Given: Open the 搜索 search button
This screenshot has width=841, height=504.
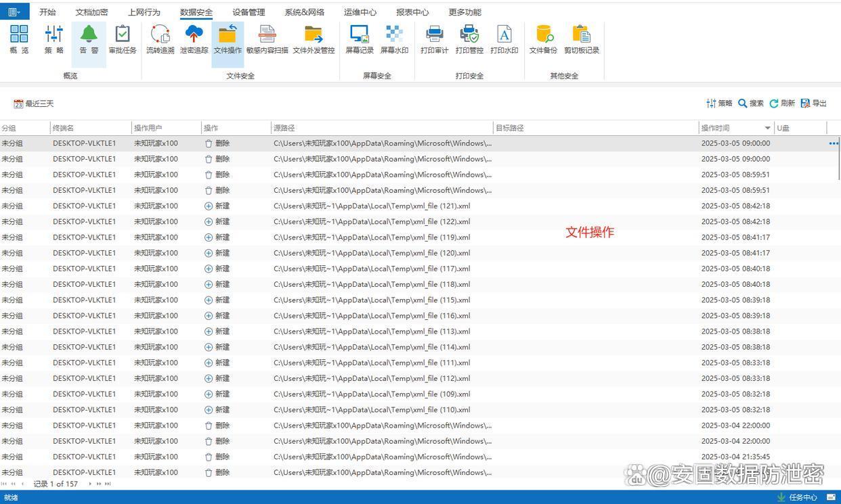Looking at the screenshot, I should tap(751, 104).
